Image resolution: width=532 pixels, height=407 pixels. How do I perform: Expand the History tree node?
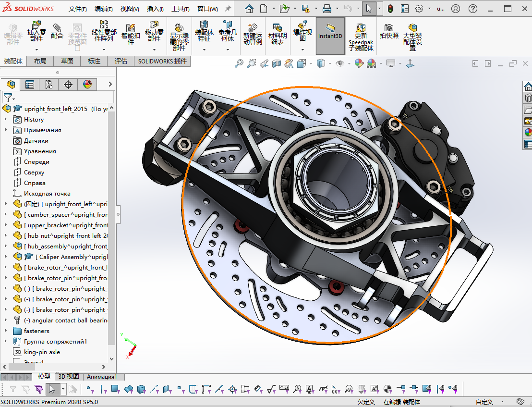(5, 120)
